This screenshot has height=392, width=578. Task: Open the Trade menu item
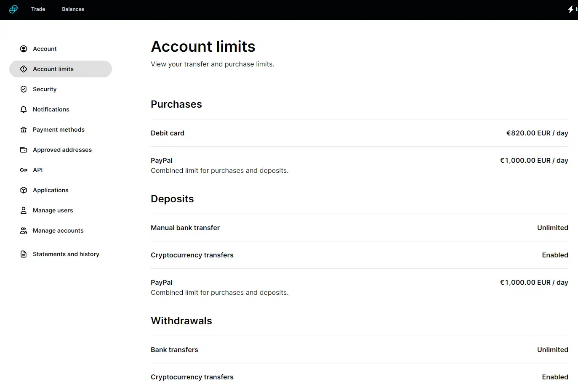point(38,9)
